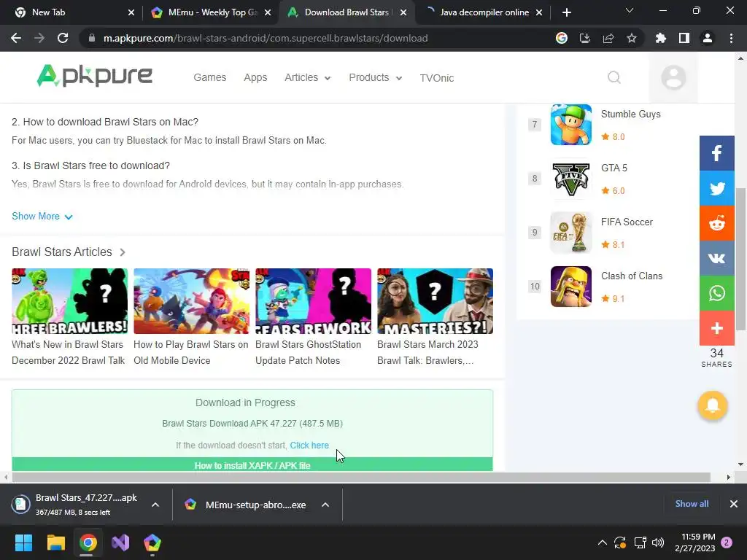
Task: Open Brawl Stars Articles section arrow
Action: tap(123, 252)
